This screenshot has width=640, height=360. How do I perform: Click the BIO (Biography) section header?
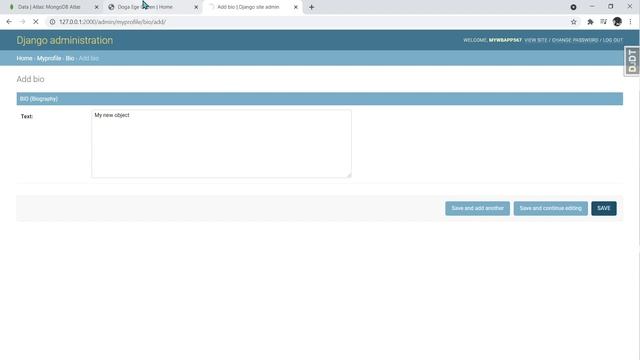click(x=320, y=99)
